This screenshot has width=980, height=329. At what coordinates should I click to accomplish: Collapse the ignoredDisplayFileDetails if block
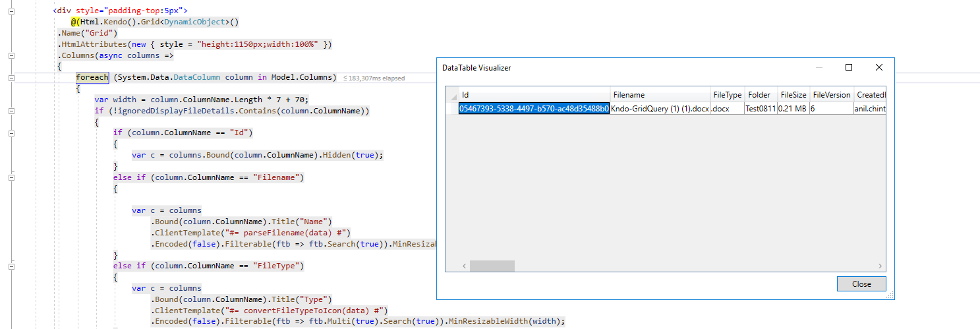pyautogui.click(x=11, y=111)
